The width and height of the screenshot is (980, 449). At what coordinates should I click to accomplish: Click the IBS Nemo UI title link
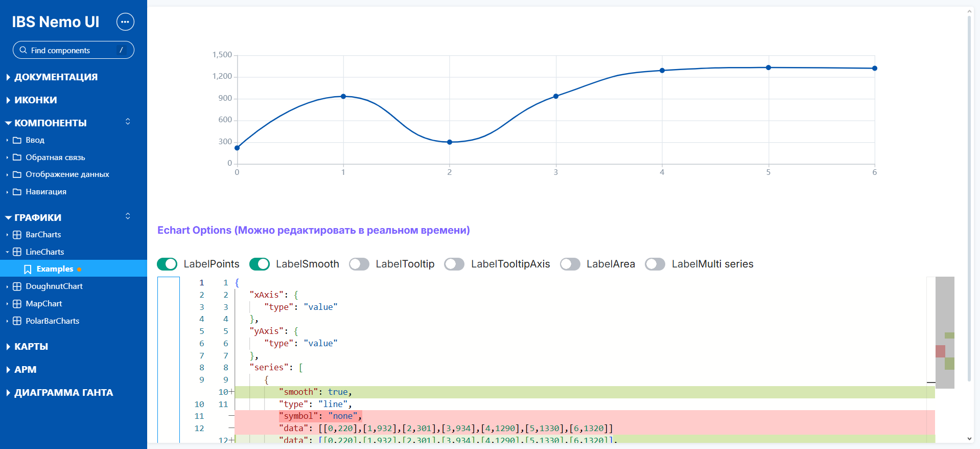coord(56,22)
